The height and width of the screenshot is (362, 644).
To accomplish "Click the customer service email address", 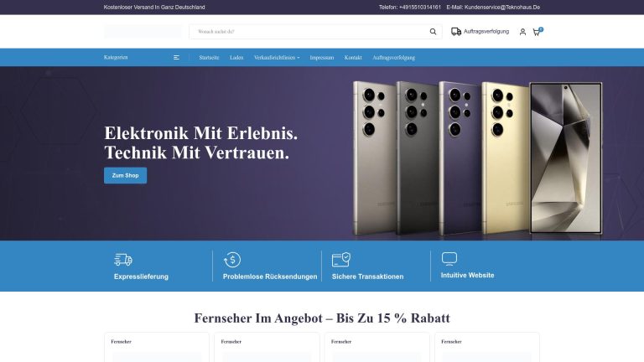I will [x=502, y=7].
